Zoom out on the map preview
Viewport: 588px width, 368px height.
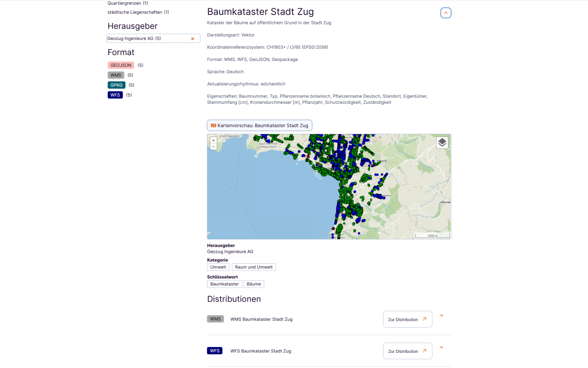213,147
